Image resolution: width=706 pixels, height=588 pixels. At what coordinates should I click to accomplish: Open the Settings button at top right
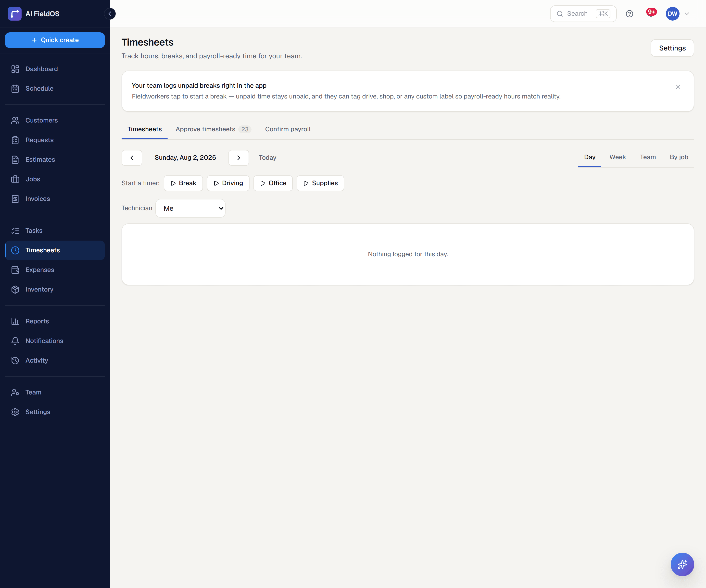[x=672, y=48]
